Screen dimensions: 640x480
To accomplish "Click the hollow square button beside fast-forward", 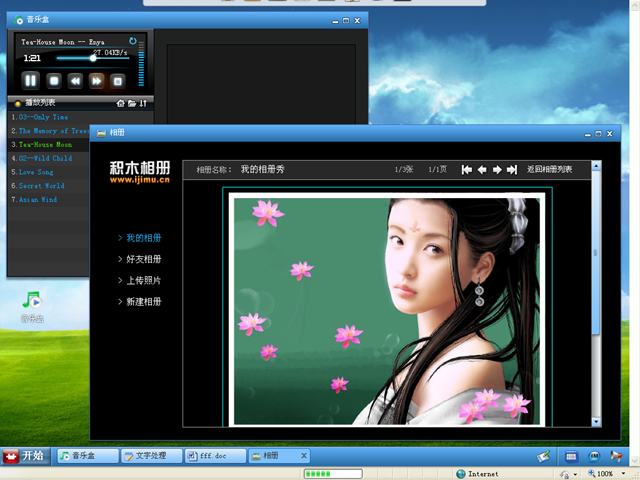I will coord(118,81).
